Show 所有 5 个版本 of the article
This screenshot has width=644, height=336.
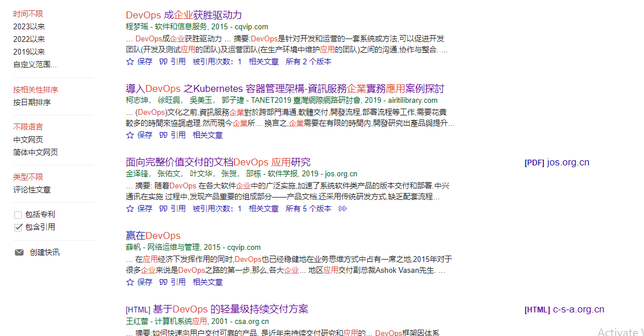pyautogui.click(x=308, y=208)
